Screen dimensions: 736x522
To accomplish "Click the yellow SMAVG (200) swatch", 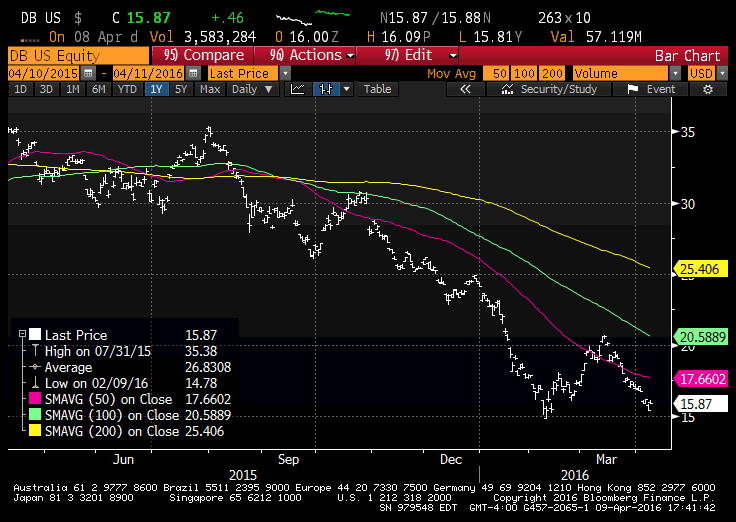I will click(x=35, y=430).
